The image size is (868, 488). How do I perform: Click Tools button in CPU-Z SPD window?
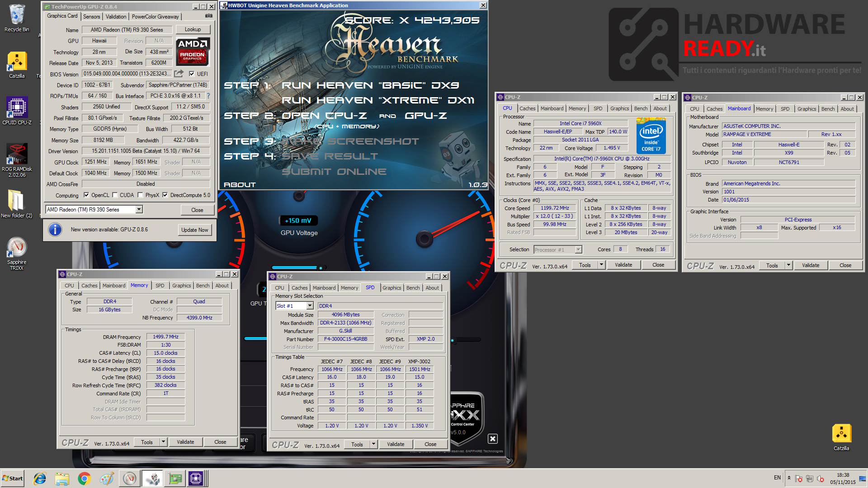pyautogui.click(x=357, y=444)
